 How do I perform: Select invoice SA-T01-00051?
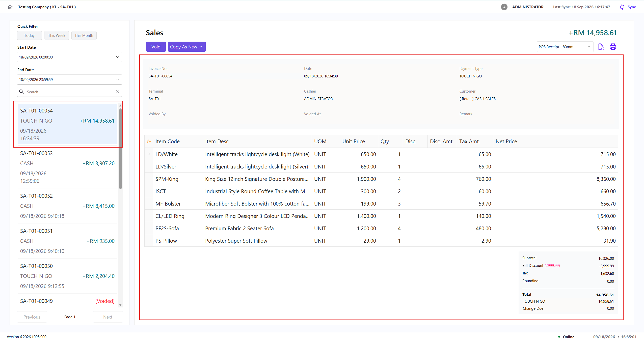pyautogui.click(x=67, y=241)
